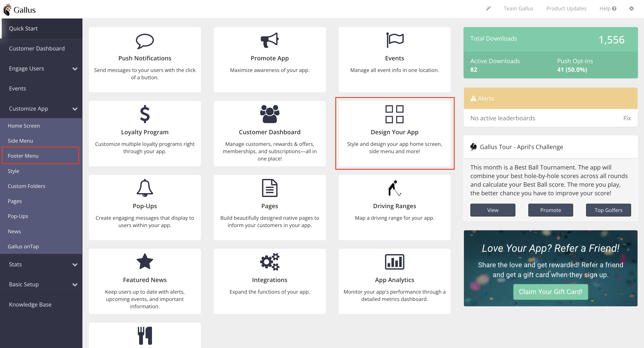Screen dimensions: 644x348
Task: Click the Pages document icon
Action: (x=269, y=188)
